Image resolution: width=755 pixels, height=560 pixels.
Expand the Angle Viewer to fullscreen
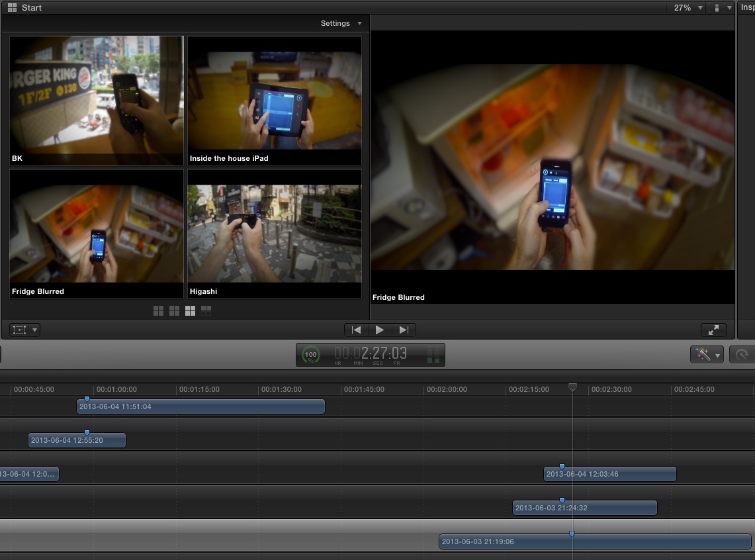click(x=713, y=330)
